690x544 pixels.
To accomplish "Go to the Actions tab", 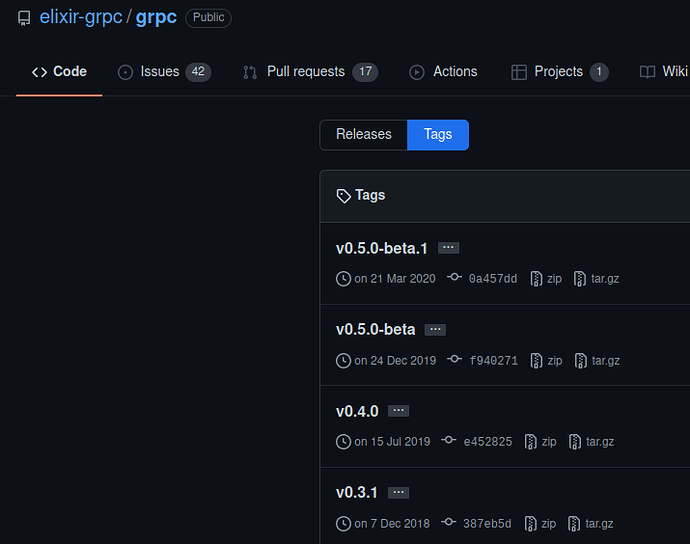I will click(x=443, y=72).
